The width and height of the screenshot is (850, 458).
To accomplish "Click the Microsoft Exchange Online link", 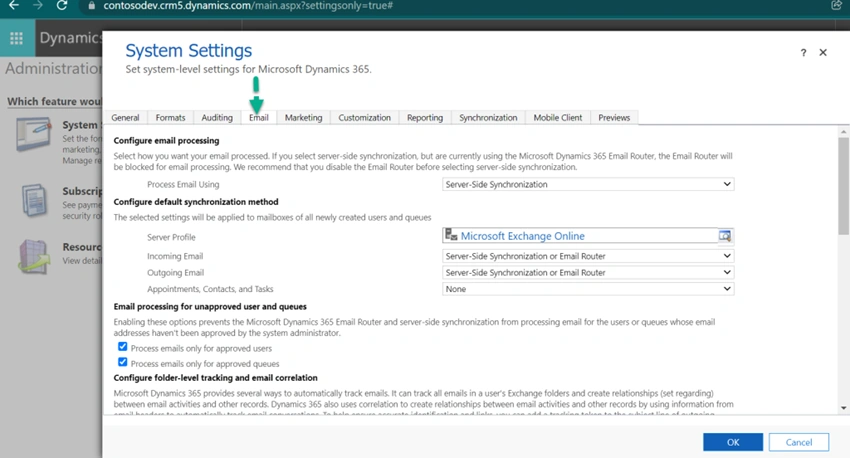I will [523, 236].
